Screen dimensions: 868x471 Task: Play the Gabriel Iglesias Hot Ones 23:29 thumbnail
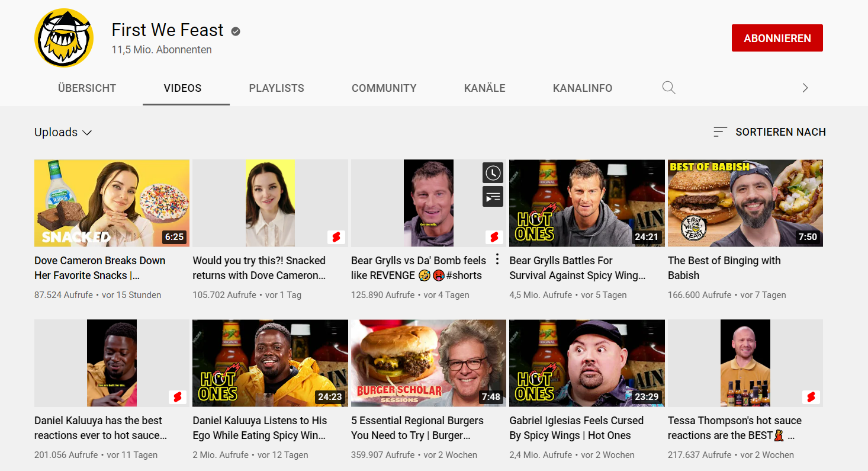coord(587,363)
